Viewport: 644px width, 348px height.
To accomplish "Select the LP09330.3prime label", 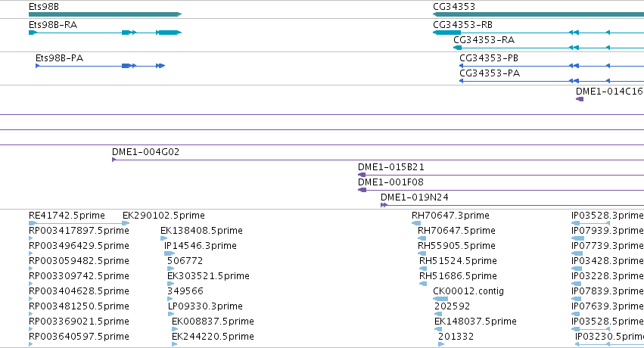I will pyautogui.click(x=205, y=306).
